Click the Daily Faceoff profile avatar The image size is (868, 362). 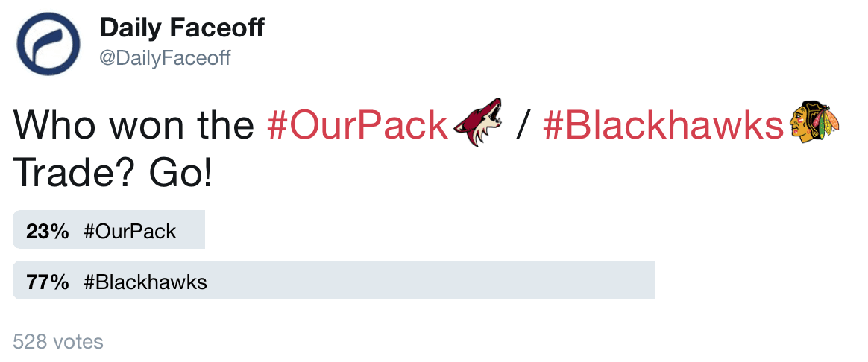(x=48, y=45)
